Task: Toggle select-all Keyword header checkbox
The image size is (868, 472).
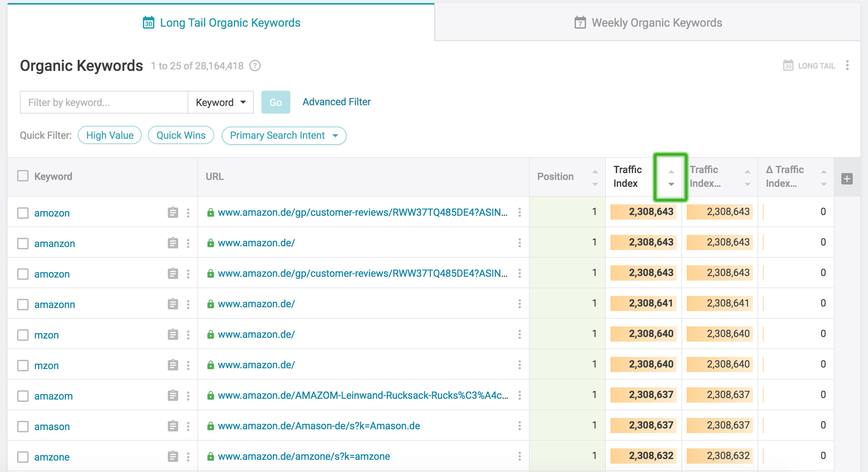Action: click(23, 176)
